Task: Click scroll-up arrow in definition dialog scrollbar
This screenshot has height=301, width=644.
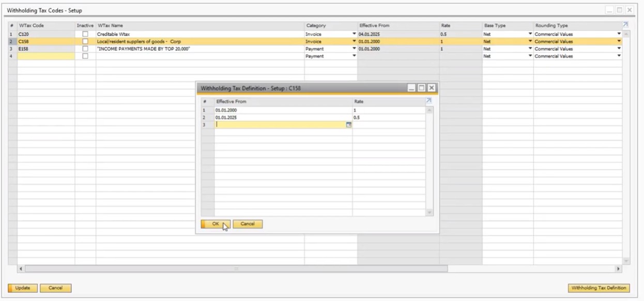Action: [x=429, y=110]
